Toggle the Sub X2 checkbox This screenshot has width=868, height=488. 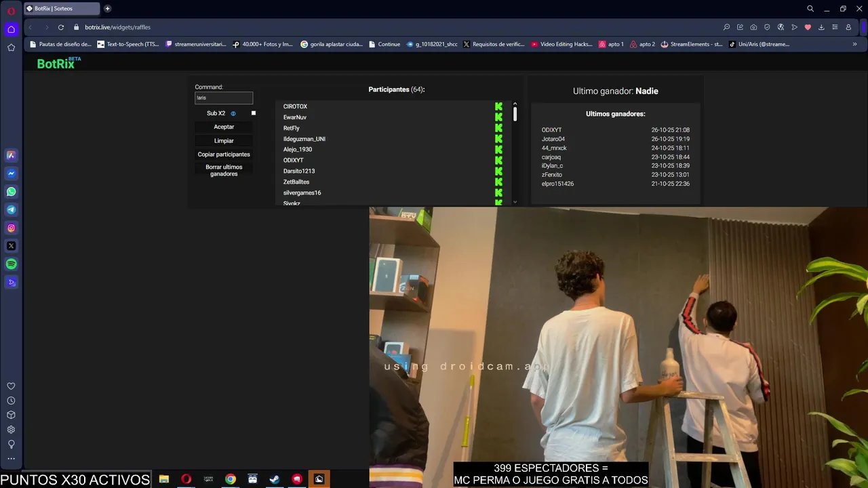pyautogui.click(x=254, y=113)
